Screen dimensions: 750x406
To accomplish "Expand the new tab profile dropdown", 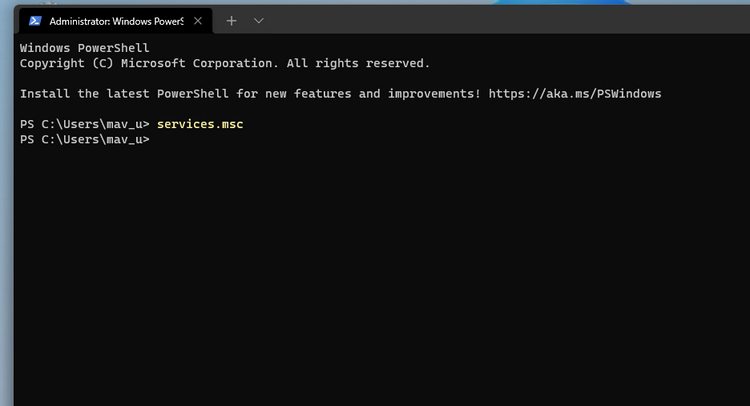I will point(259,20).
